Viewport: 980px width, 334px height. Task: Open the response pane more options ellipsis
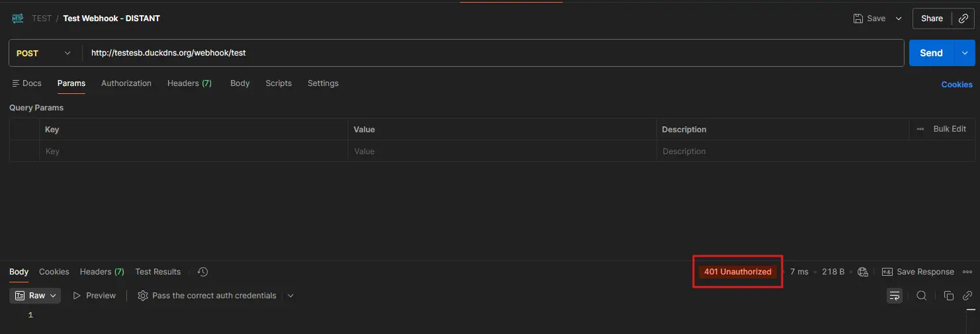click(x=967, y=272)
